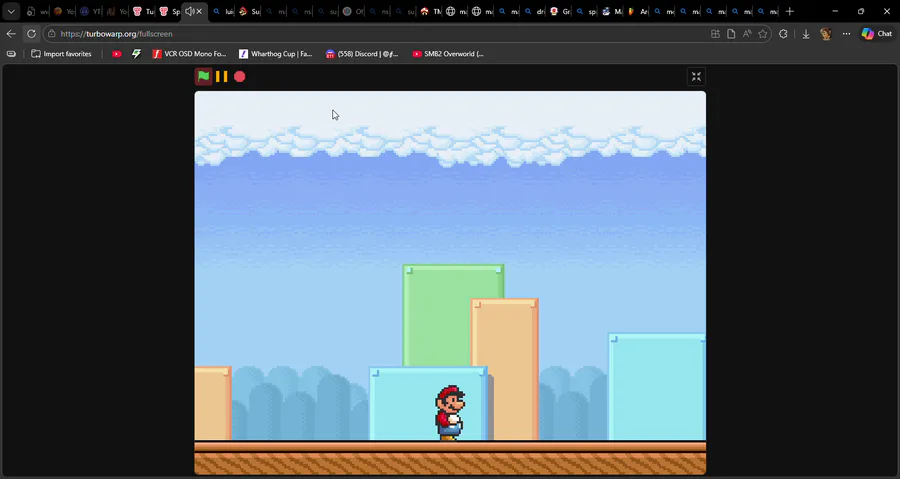Open the green lightning bolt bookmark
This screenshot has height=479, width=900.
pyautogui.click(x=137, y=54)
